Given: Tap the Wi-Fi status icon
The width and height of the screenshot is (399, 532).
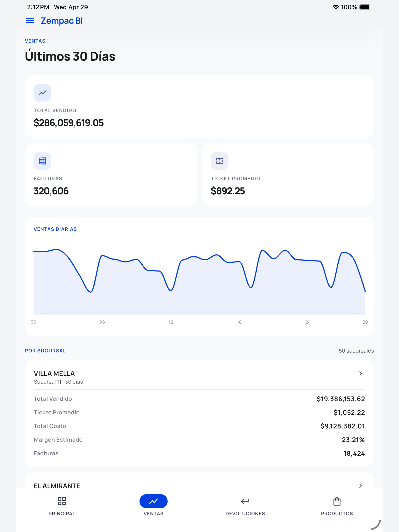Looking at the screenshot, I should pyautogui.click(x=335, y=7).
